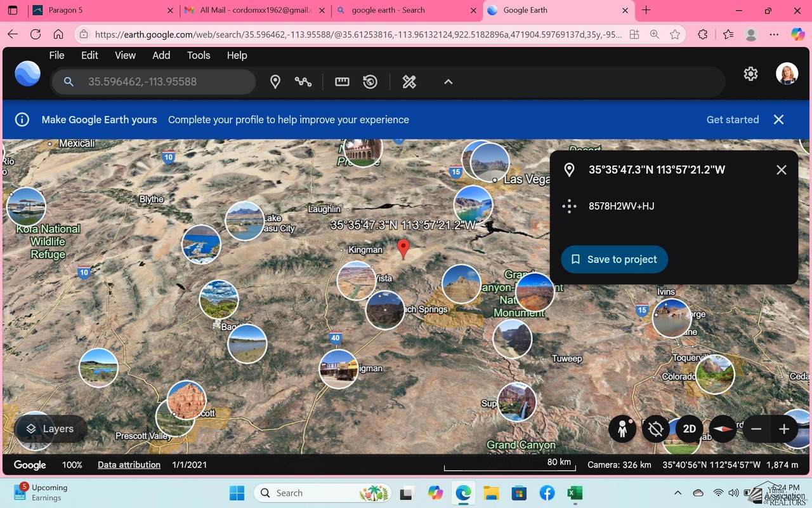
Task: Toggle the 2D view button
Action: click(690, 429)
